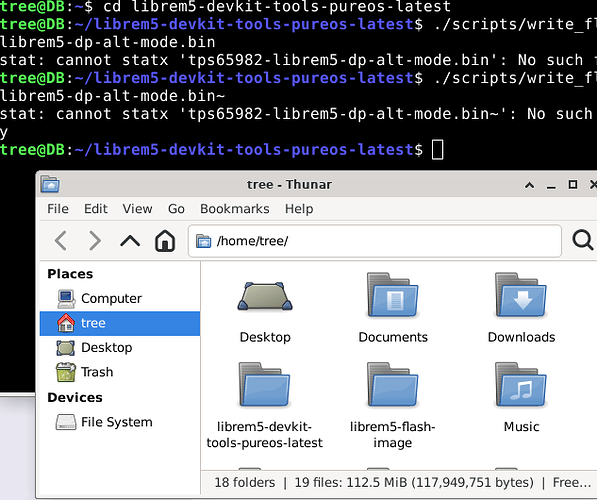Screen dimensions: 597x500
Task: Select File System under Devices
Action: (120, 422)
